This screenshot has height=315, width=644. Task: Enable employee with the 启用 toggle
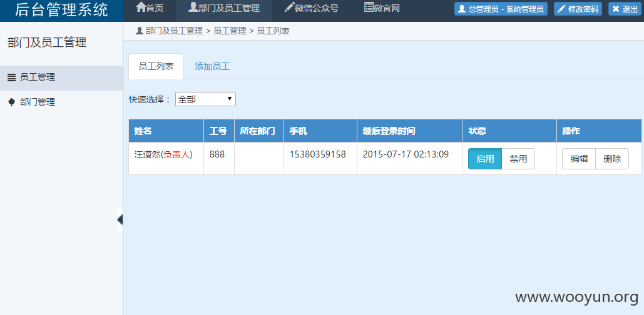[485, 159]
